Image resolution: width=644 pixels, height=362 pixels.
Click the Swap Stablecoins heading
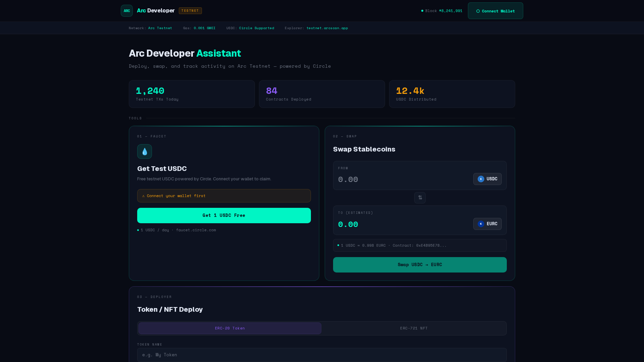click(x=364, y=149)
